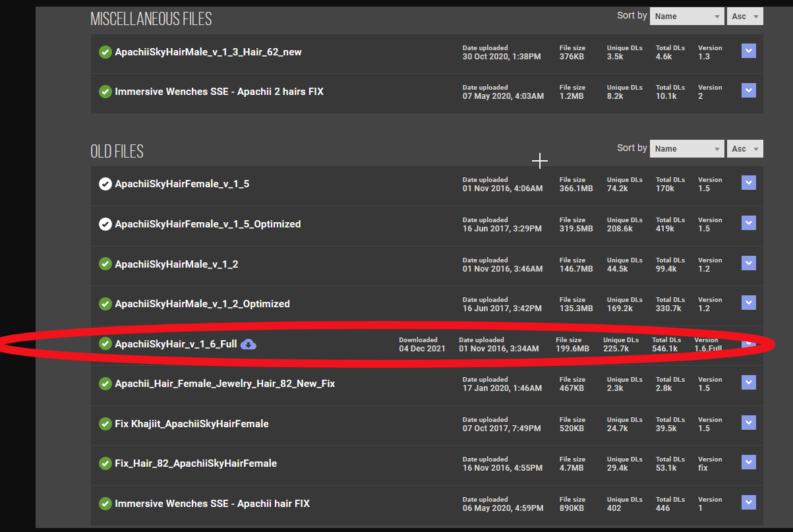Click the 199.6MB file size value
The width and height of the screenshot is (793, 532).
tap(572, 348)
